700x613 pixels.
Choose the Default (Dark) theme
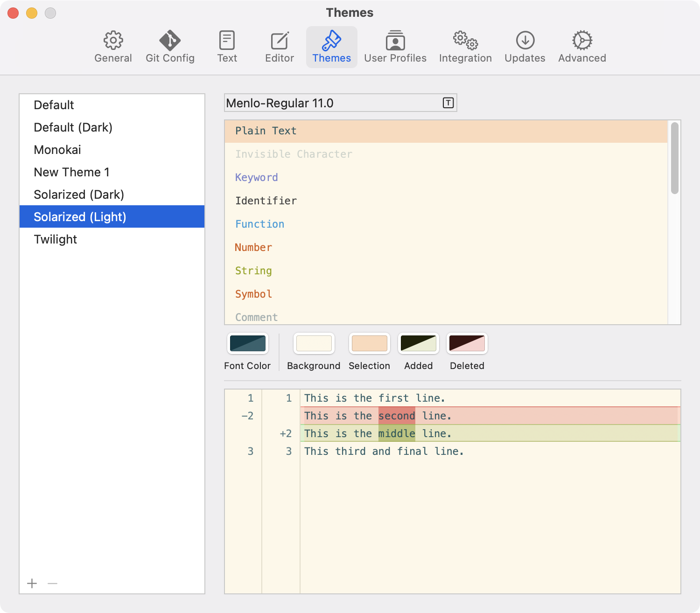tap(73, 127)
